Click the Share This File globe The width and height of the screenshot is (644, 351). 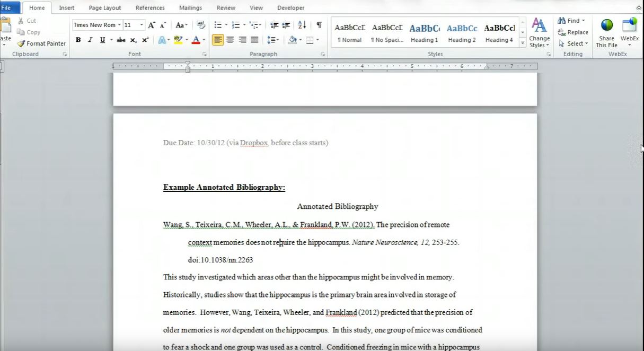point(607,25)
